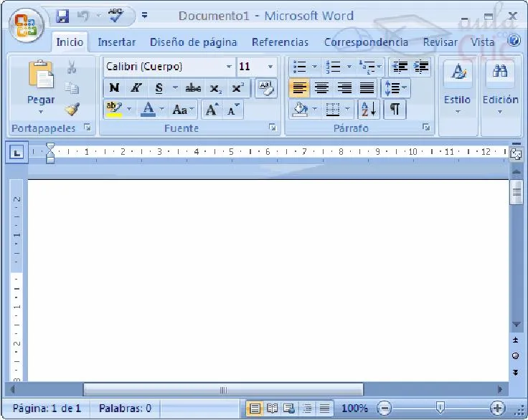Expand numbered list style dropdown arrow
This screenshot has width=528, height=420.
pos(349,67)
